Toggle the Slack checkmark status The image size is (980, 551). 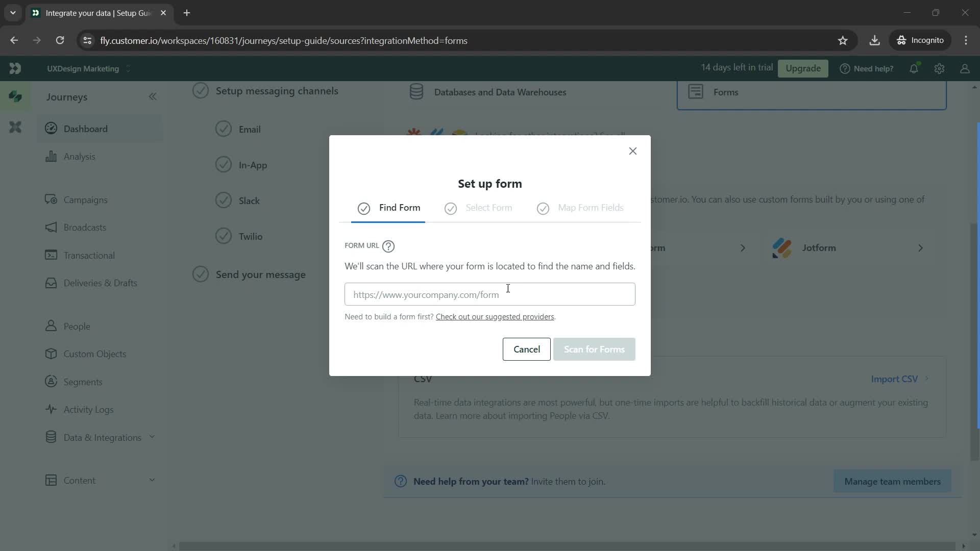coord(224,201)
